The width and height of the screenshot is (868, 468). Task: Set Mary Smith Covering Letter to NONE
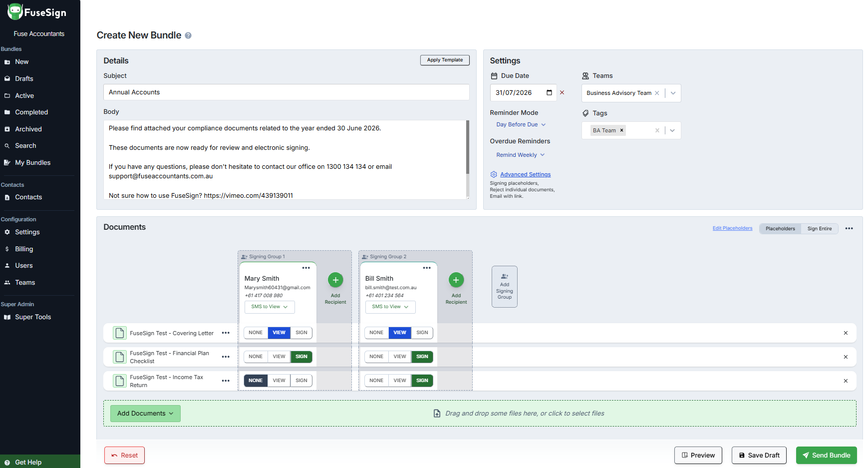256,333
